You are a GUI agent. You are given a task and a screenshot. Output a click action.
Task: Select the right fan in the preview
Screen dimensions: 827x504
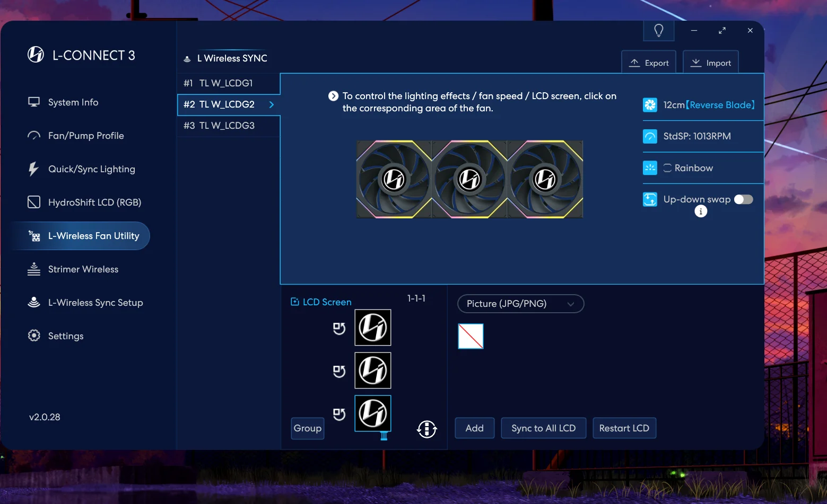[x=545, y=179]
